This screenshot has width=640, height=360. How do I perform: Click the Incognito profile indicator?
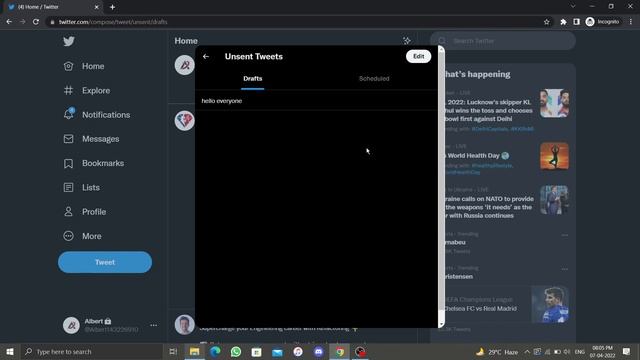click(602, 22)
